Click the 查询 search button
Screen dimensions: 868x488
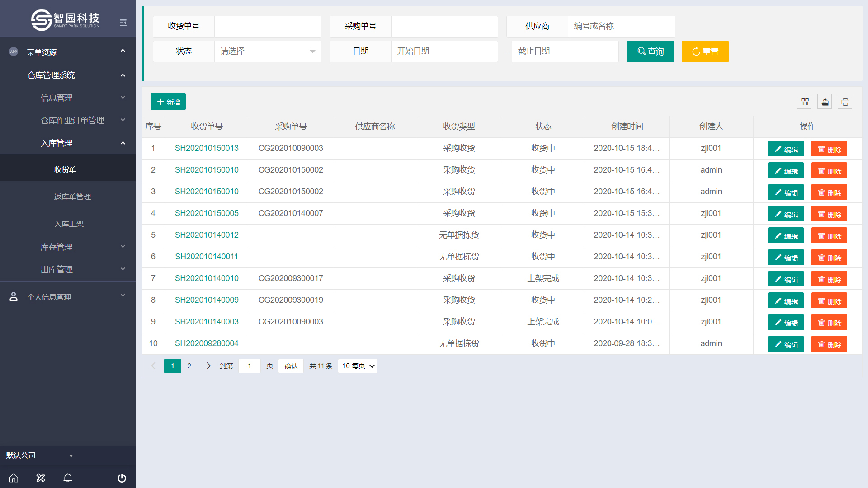pos(650,52)
